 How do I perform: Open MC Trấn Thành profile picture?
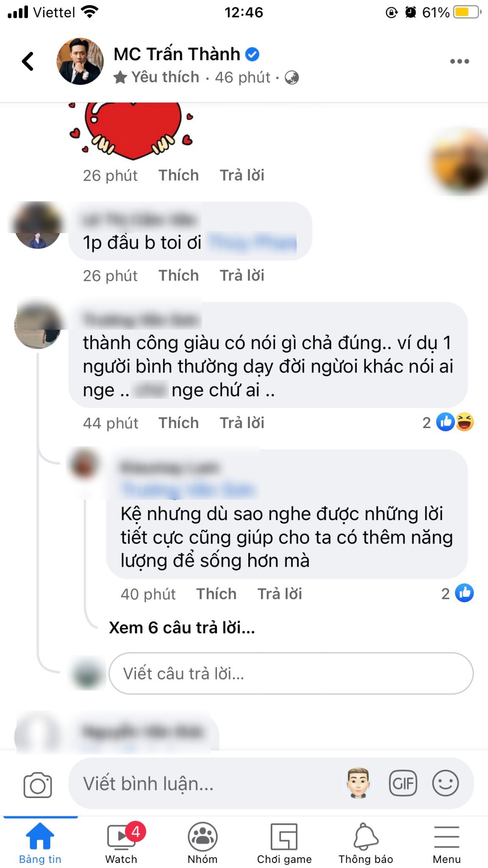pos(80,61)
